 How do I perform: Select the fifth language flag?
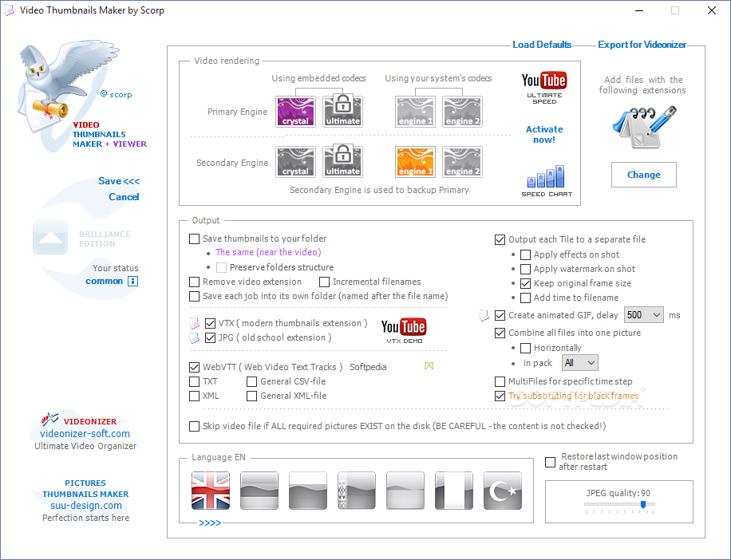click(x=405, y=490)
